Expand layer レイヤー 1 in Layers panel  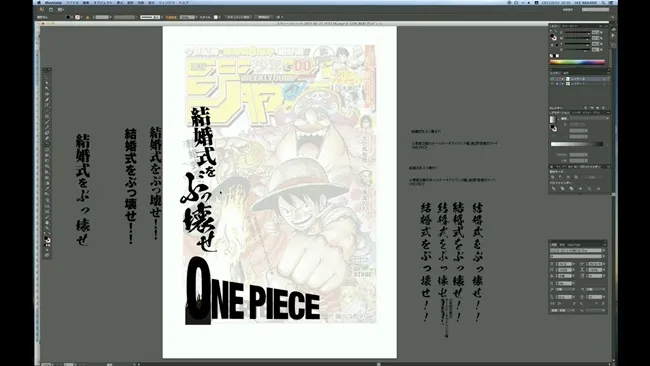click(x=563, y=84)
